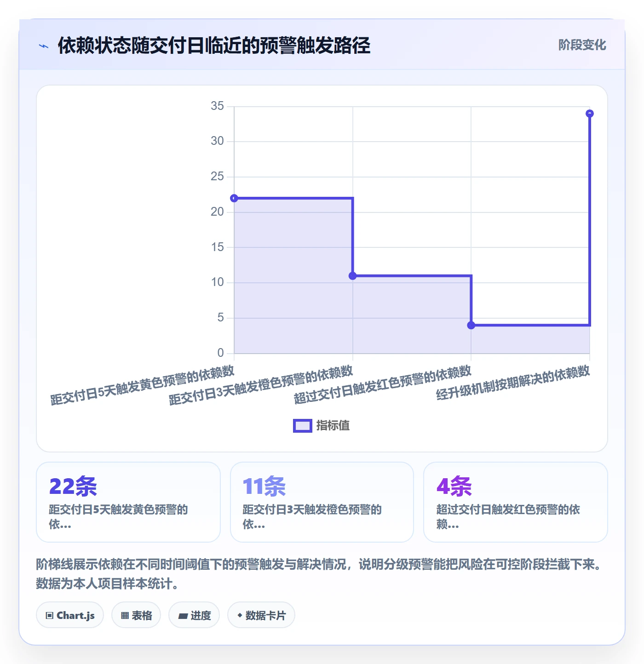
Task: Click the 进度 tag chip
Action: click(x=194, y=615)
